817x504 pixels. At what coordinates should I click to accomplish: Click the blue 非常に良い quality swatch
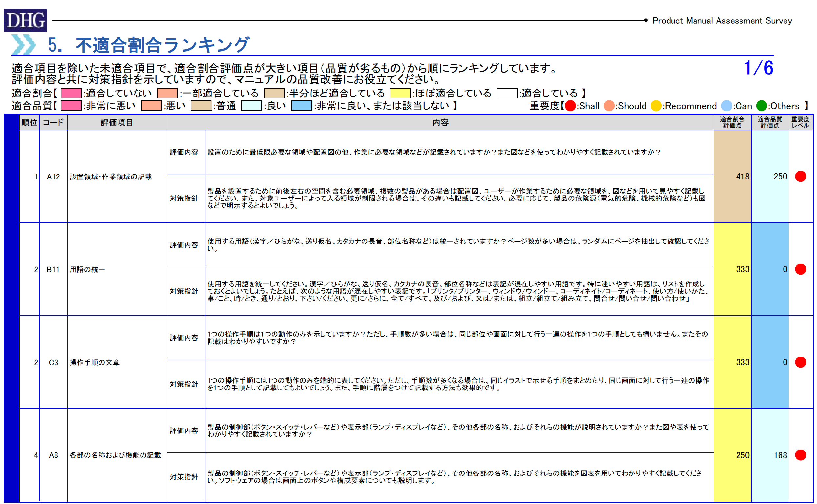pos(301,106)
